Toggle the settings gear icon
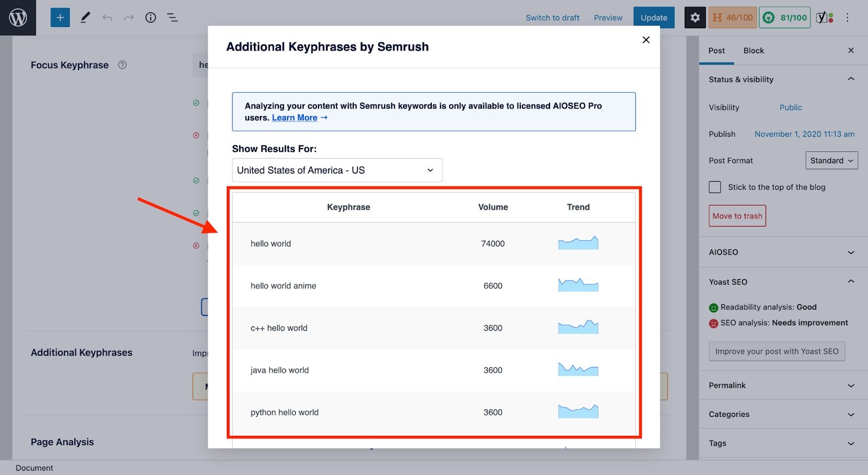Image resolution: width=868 pixels, height=475 pixels. click(695, 18)
